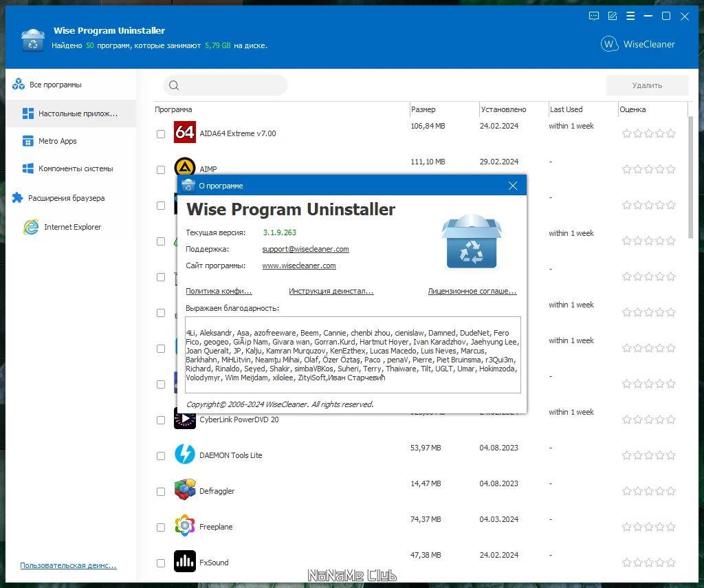Click the AIDA64 Extreme program icon
This screenshot has width=704, height=588.
coord(184,132)
